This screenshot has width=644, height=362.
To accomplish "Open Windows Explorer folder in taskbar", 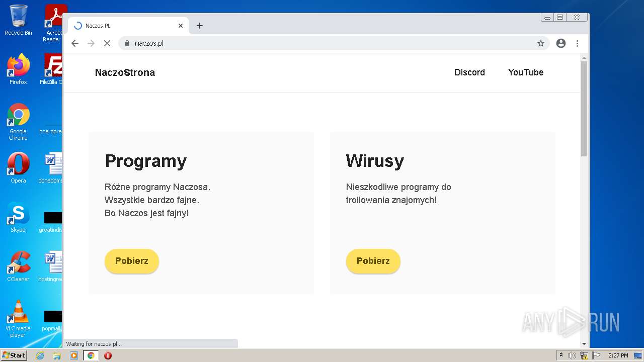I will pos(57,355).
